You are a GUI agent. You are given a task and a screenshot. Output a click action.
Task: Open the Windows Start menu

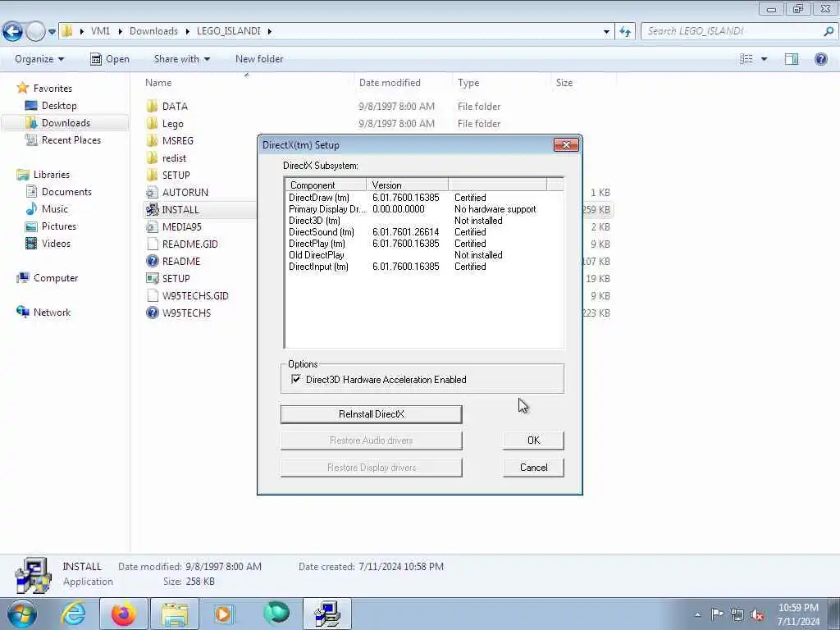[21, 614]
